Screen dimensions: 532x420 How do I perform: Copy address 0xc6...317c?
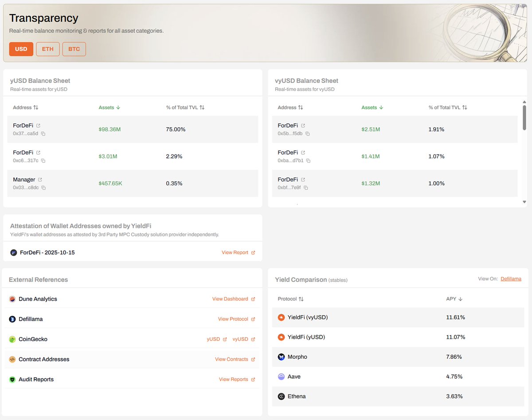[x=43, y=161]
